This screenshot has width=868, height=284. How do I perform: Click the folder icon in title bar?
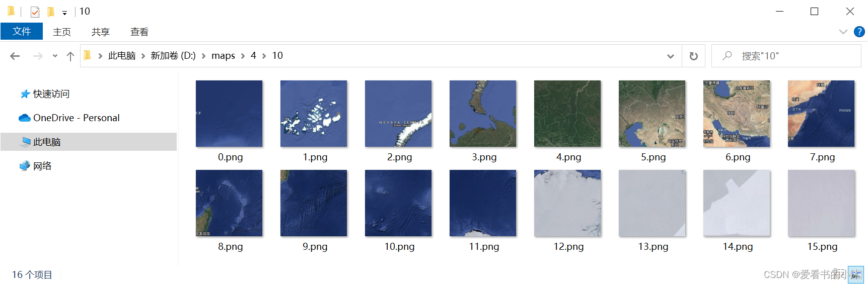11,11
